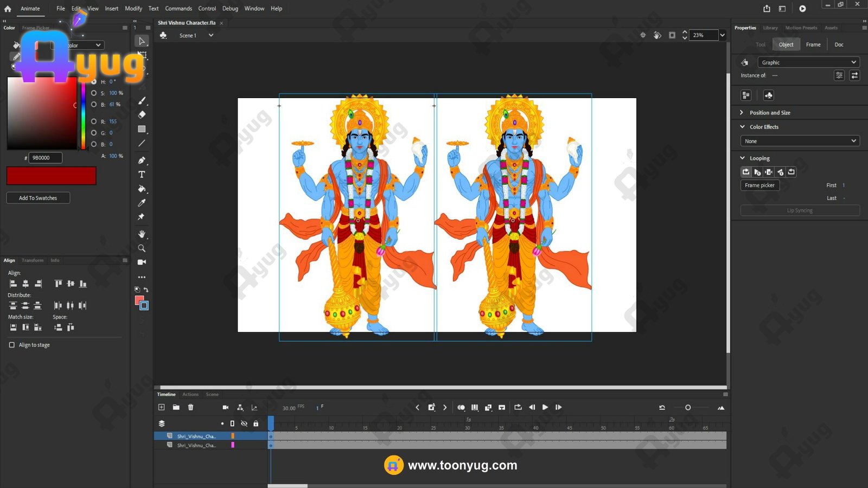Open Color Effects None dropdown
The image size is (868, 488).
(x=800, y=141)
